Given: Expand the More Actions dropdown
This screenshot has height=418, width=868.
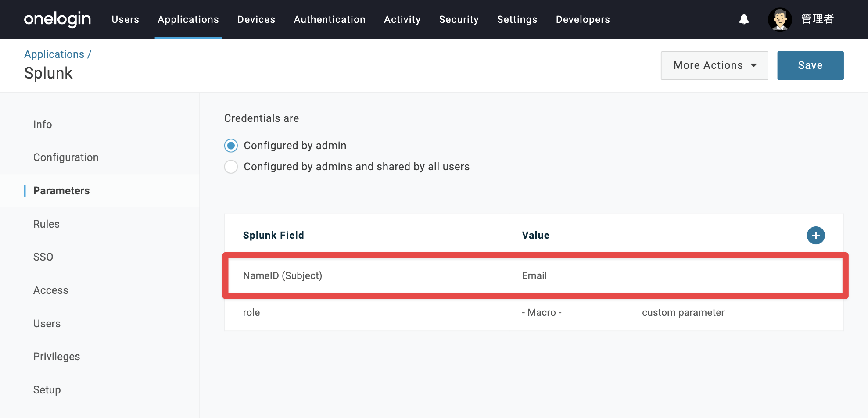Looking at the screenshot, I should pyautogui.click(x=714, y=65).
